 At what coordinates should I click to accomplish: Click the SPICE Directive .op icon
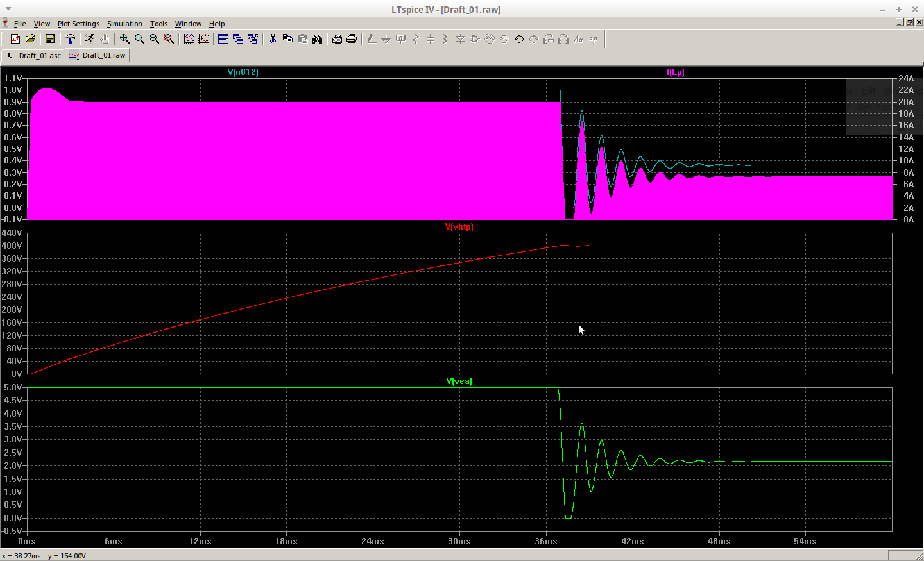coord(593,39)
